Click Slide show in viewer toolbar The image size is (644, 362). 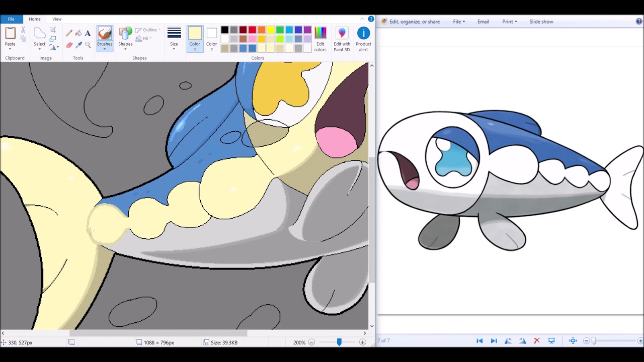coord(541,22)
